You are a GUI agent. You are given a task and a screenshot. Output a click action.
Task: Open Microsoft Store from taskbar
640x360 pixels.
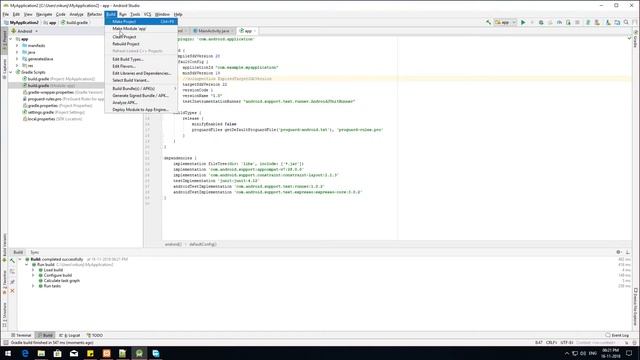[58, 353]
